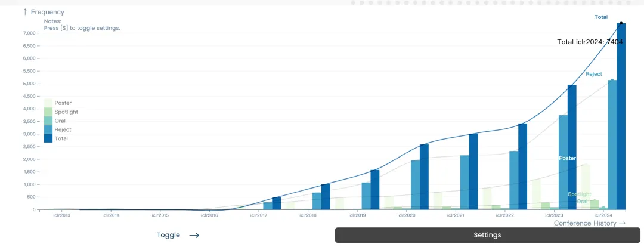The image size is (644, 247).
Task: Select the Oral legend color swatch
Action: point(48,121)
